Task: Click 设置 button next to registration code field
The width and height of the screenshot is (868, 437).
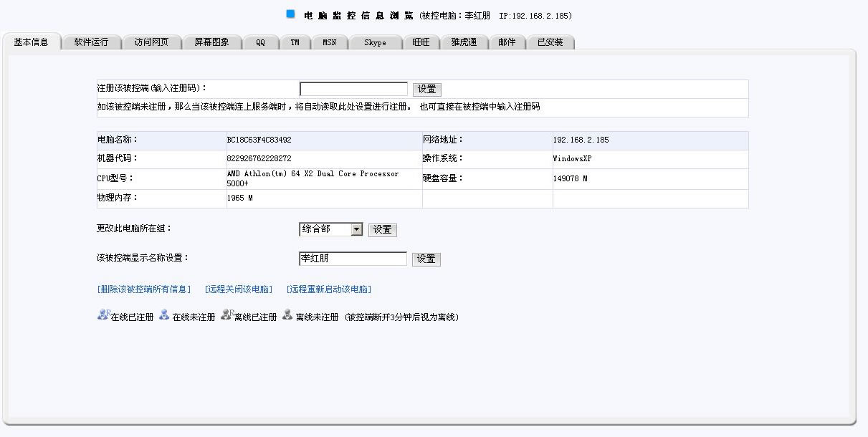Action: tap(427, 90)
